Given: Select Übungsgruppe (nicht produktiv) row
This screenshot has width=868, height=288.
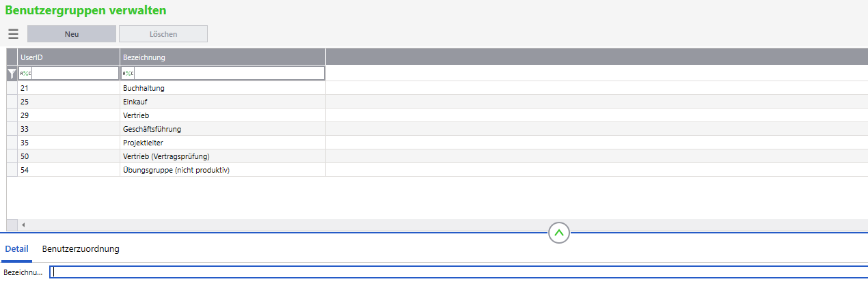Looking at the screenshot, I should coord(176,170).
